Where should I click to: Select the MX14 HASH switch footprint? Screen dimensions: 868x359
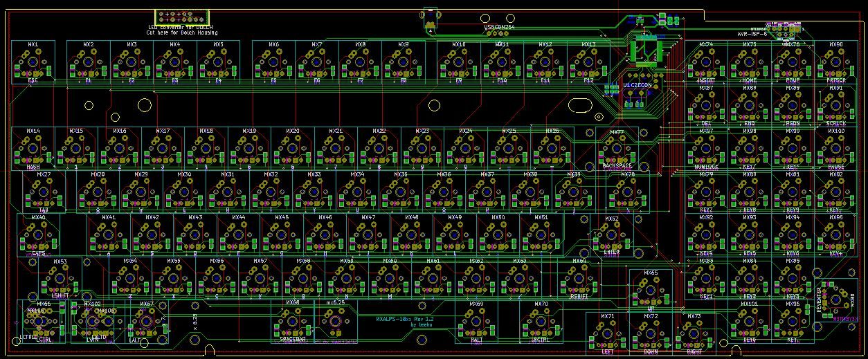(33, 149)
